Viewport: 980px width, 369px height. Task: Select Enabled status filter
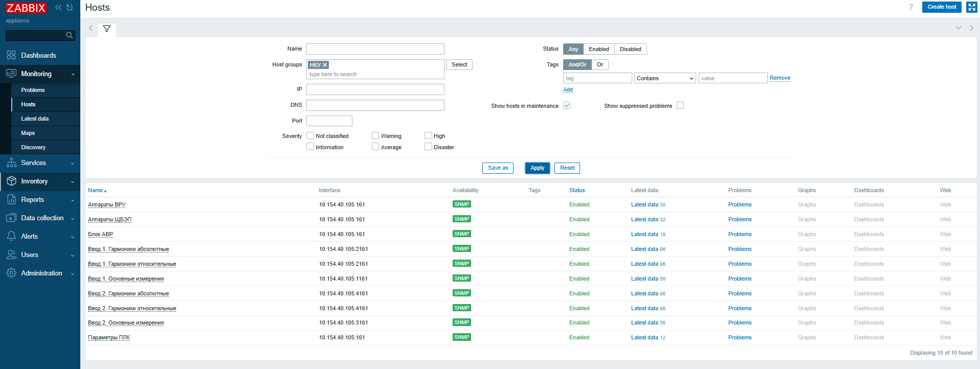pyautogui.click(x=599, y=49)
